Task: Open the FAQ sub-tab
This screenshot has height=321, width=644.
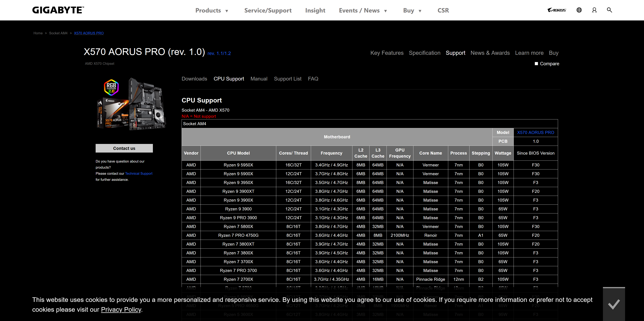Action: coord(313,79)
